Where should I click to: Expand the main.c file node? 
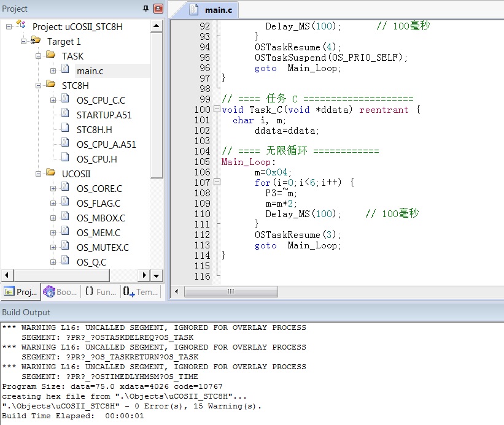pyautogui.click(x=53, y=71)
